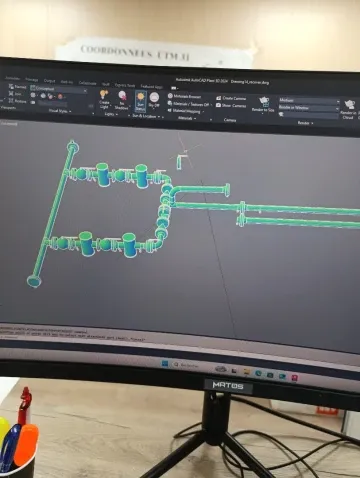Click Create Camera tool
The width and height of the screenshot is (360, 478).
231,98
